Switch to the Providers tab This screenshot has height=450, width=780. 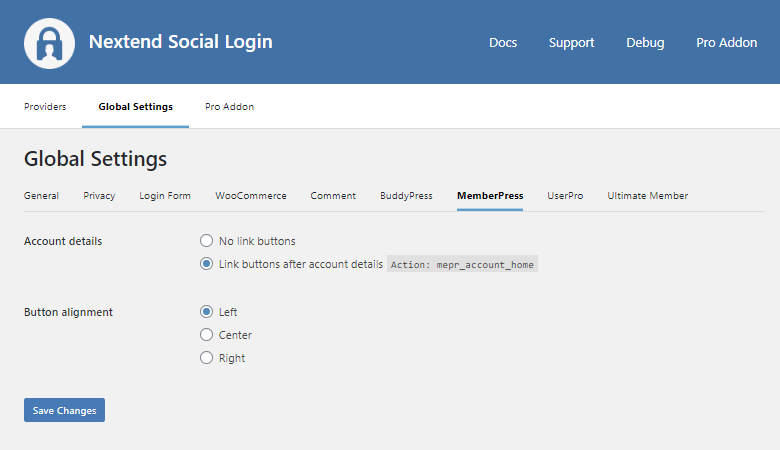tap(45, 107)
